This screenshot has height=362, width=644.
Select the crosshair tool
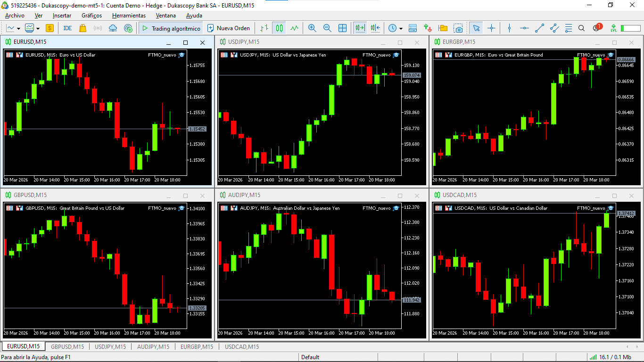pyautogui.click(x=491, y=28)
